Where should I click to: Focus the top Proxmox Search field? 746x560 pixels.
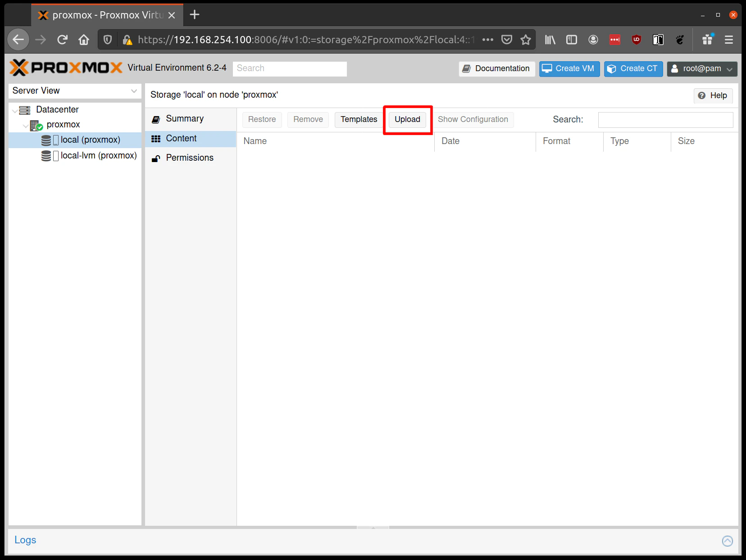click(290, 69)
